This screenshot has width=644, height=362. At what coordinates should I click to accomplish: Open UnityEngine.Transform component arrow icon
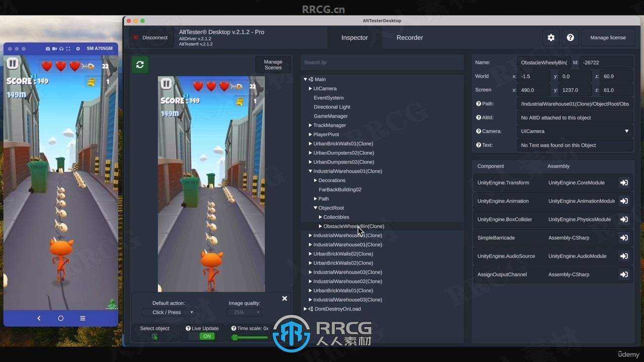point(624,183)
